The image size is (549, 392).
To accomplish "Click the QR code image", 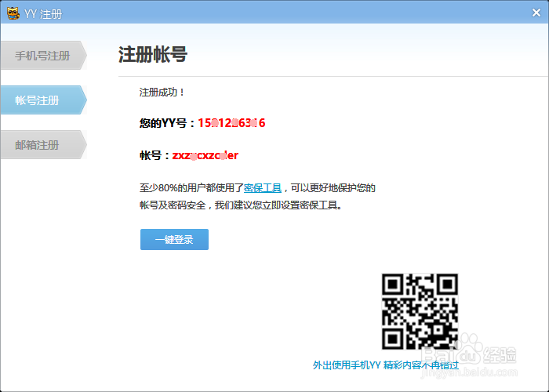I will click(420, 311).
